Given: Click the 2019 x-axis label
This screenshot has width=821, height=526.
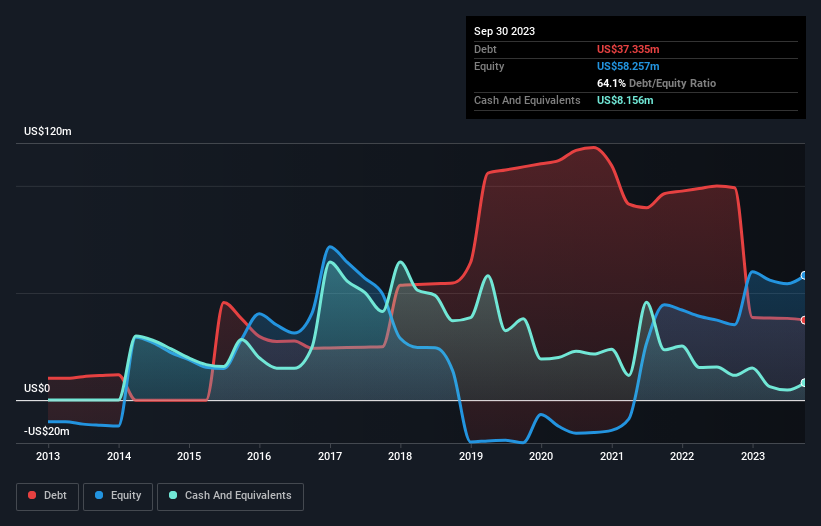Looking at the screenshot, I should pyautogui.click(x=471, y=456).
